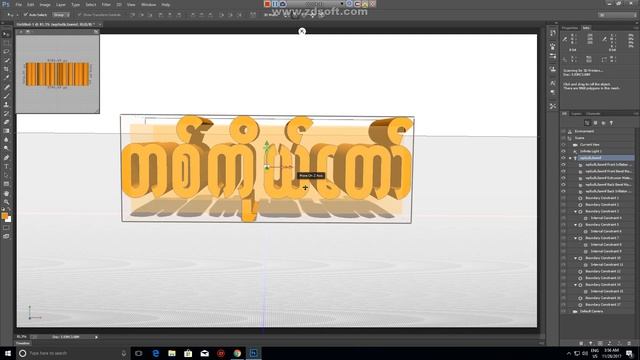Click the Photoshop Ps logo icon
This screenshot has height=360, width=640.
click(6, 4)
